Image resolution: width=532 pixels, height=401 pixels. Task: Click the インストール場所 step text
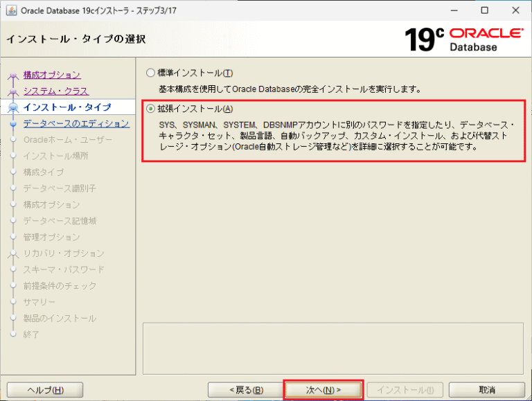click(55, 156)
